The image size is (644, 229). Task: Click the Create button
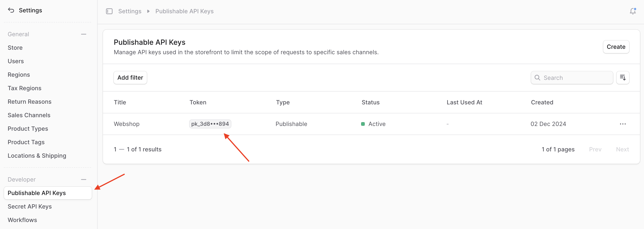tap(616, 47)
